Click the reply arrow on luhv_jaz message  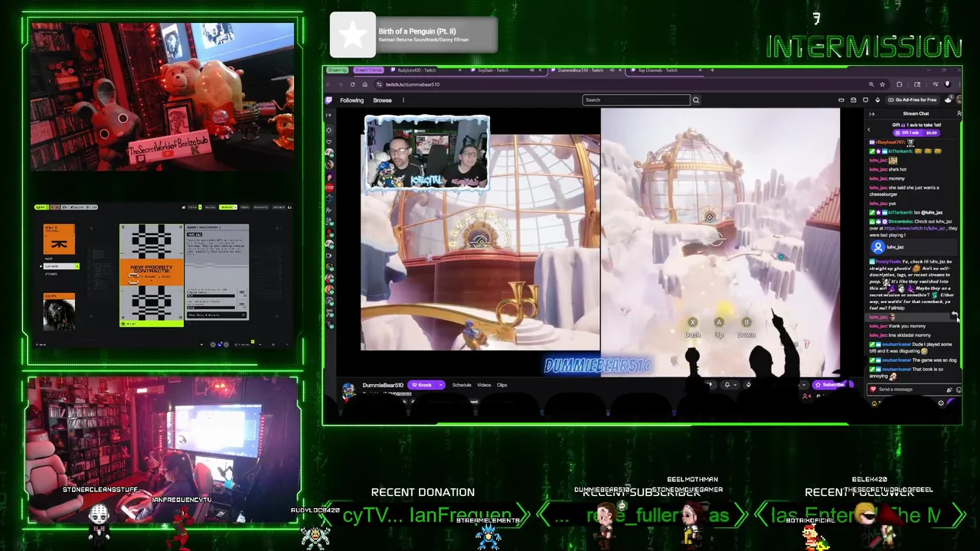point(954,315)
